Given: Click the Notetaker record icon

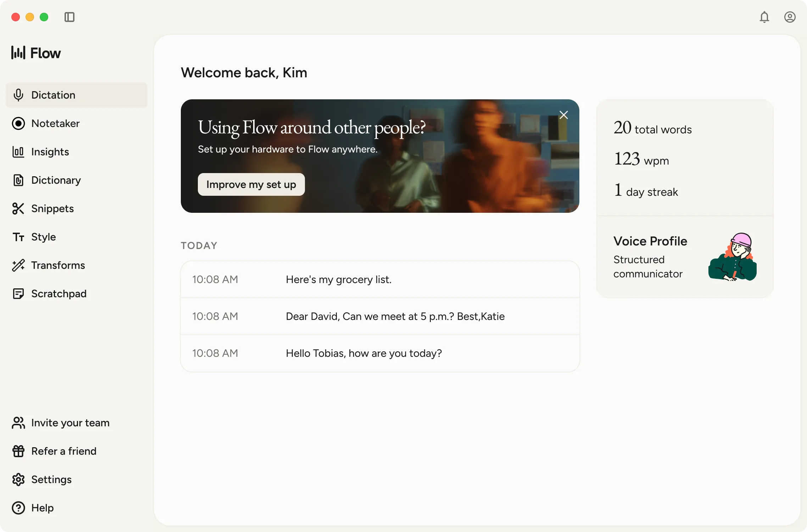Looking at the screenshot, I should 18,123.
